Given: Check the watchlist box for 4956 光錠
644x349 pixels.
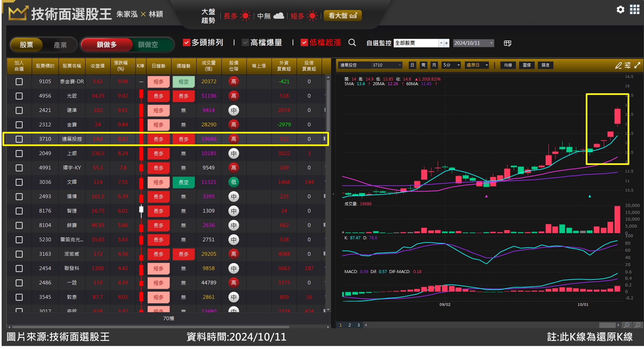Looking at the screenshot, I should [19, 96].
